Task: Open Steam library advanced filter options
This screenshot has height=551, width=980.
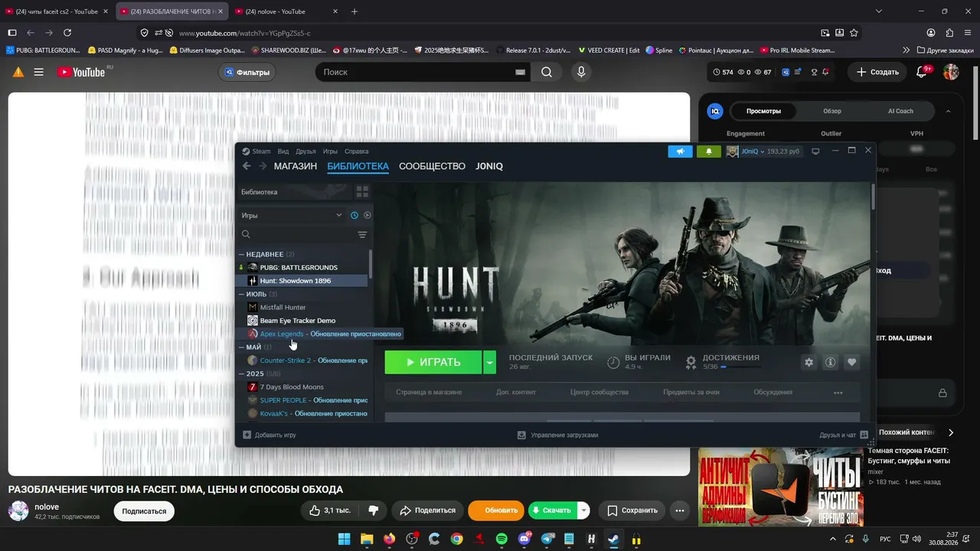Action: coord(362,235)
